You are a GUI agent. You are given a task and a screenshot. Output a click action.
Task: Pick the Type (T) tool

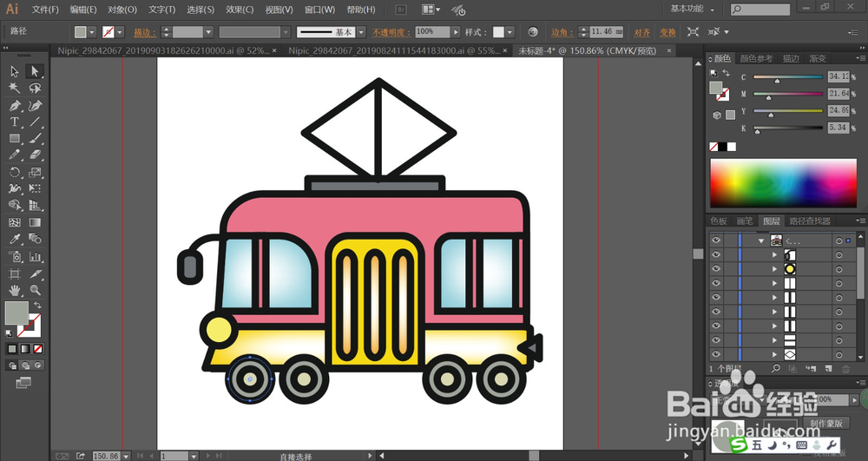pos(15,122)
